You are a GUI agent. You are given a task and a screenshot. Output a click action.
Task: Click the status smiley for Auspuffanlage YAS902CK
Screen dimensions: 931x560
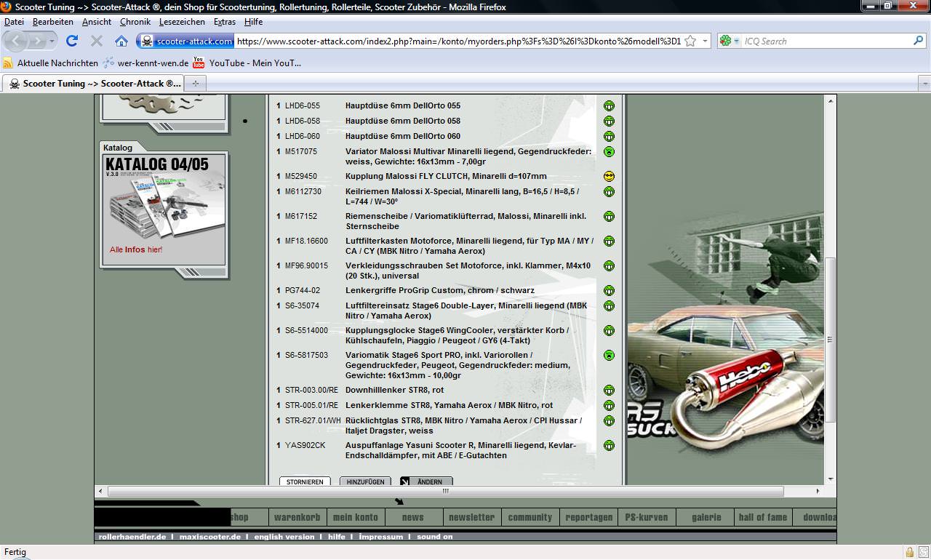609,445
